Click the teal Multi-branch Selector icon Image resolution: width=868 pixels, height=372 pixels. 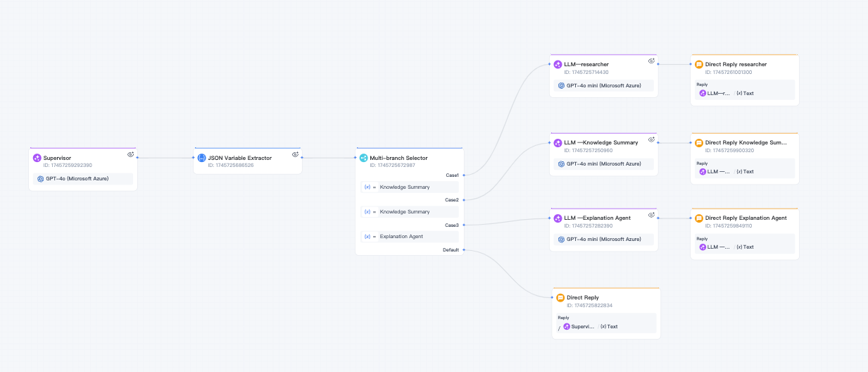click(x=364, y=158)
